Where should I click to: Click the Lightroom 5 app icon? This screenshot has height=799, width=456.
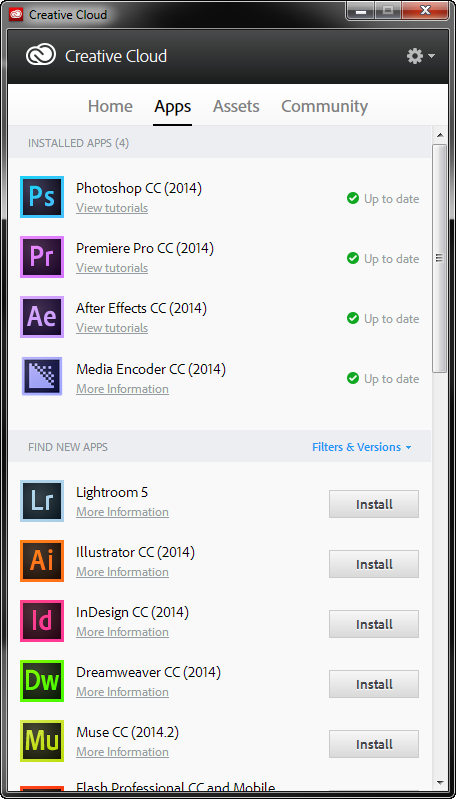[42, 501]
